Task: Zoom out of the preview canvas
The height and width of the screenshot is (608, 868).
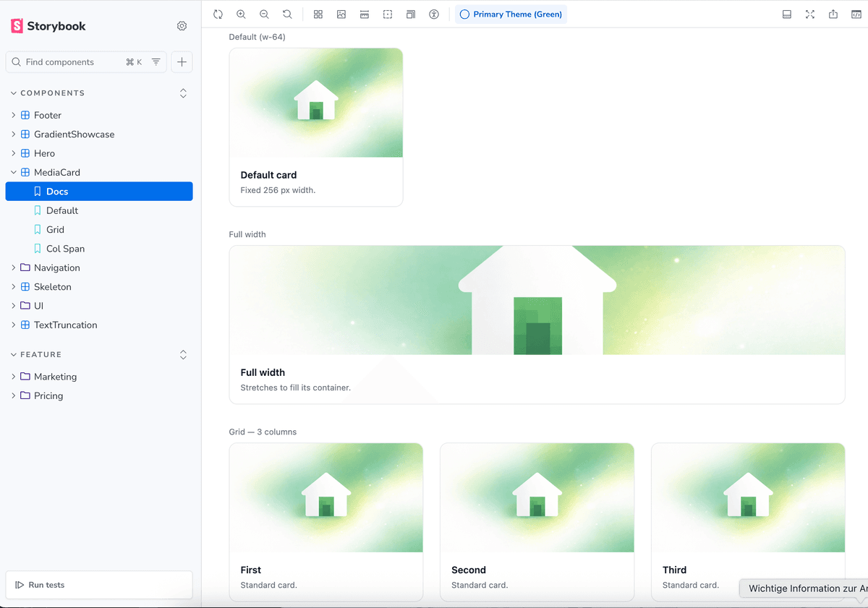Action: (x=264, y=14)
